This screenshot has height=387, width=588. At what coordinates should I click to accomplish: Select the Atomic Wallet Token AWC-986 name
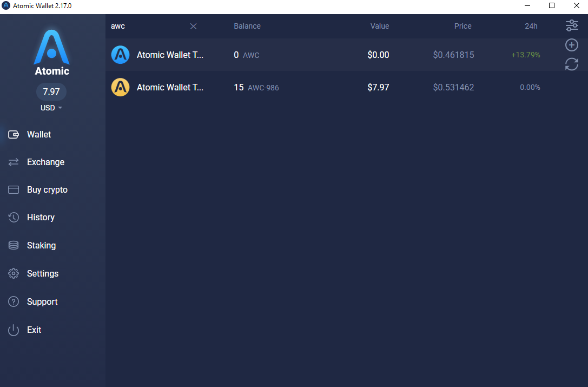pos(170,87)
